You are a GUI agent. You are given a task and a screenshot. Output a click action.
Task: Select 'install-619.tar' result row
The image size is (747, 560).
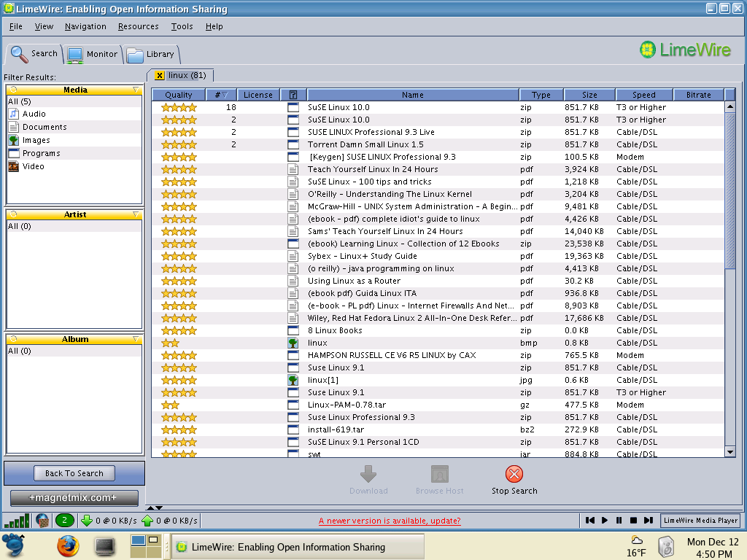[x=438, y=429]
